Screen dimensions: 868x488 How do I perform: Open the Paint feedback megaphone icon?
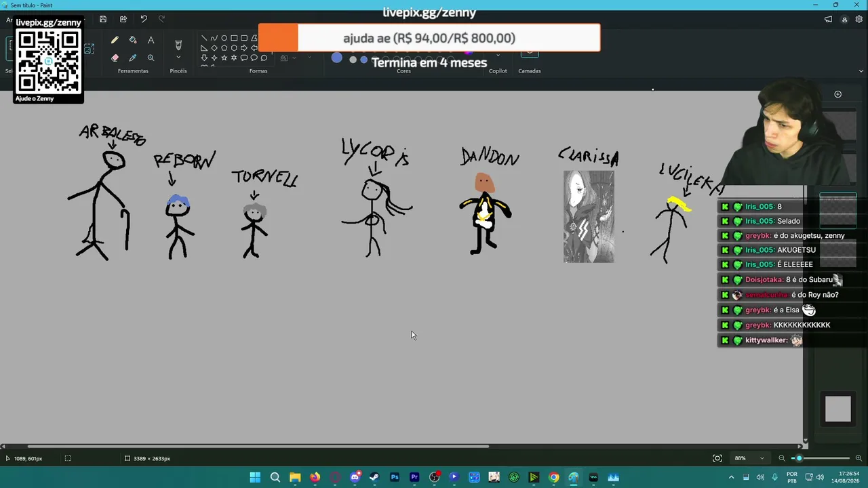pyautogui.click(x=828, y=20)
